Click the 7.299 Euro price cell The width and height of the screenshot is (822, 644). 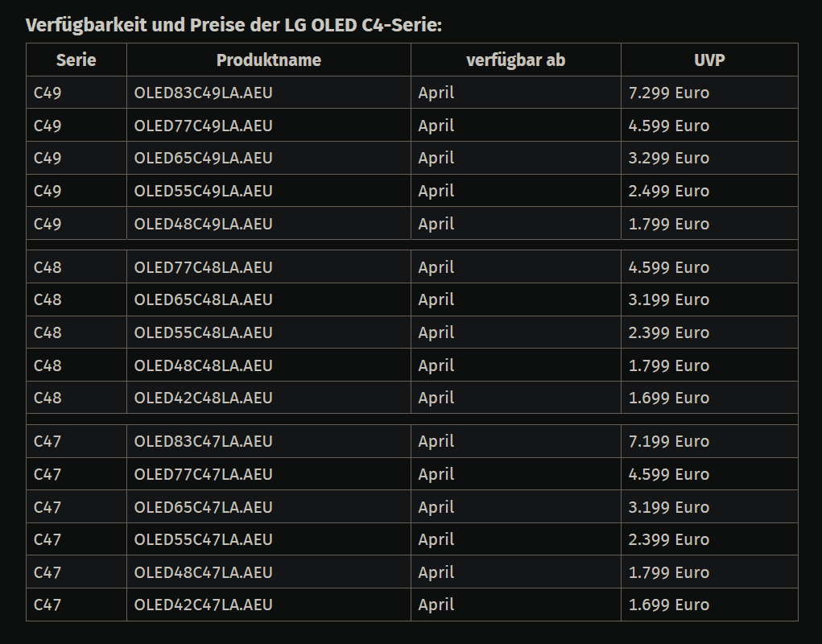[669, 93]
